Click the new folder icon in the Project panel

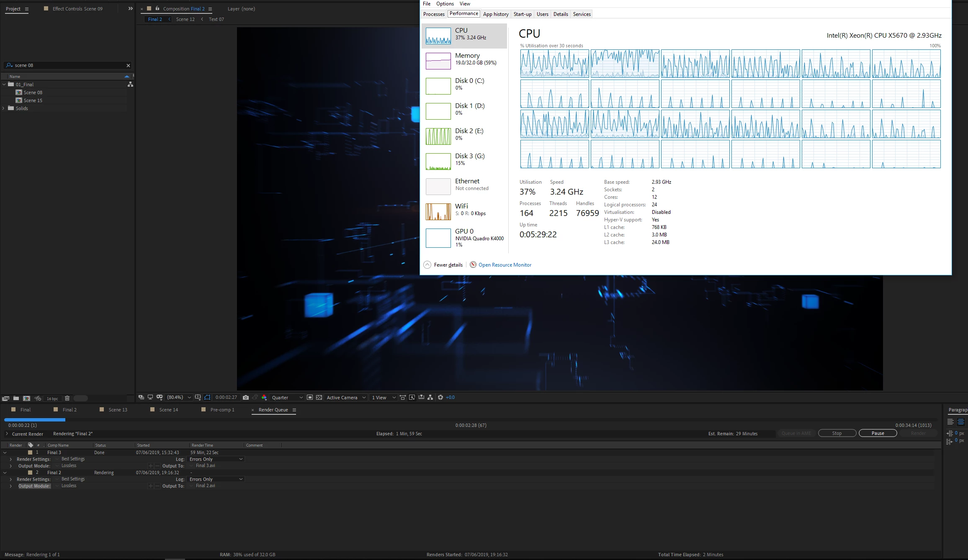(x=16, y=398)
